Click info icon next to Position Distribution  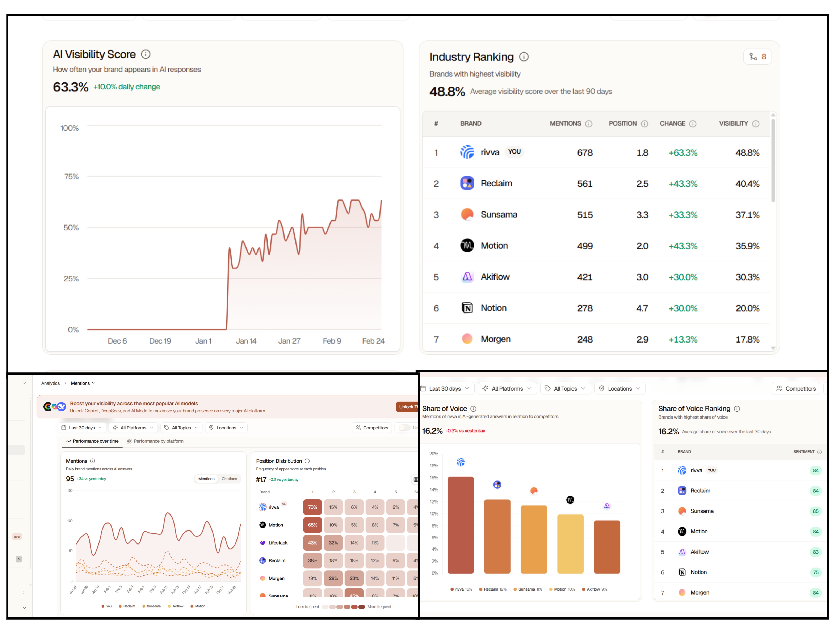pyautogui.click(x=307, y=461)
